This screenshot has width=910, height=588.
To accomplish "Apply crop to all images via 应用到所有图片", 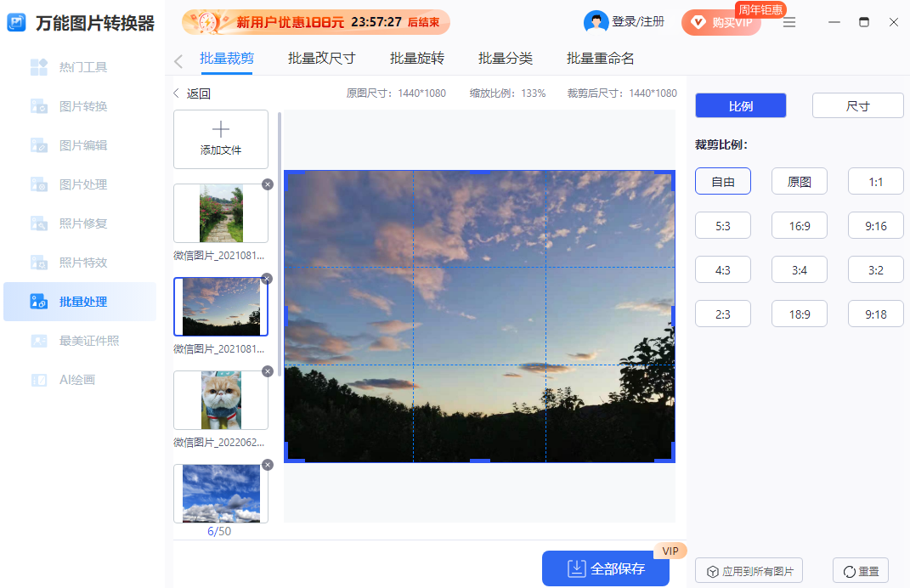I will 749,570.
